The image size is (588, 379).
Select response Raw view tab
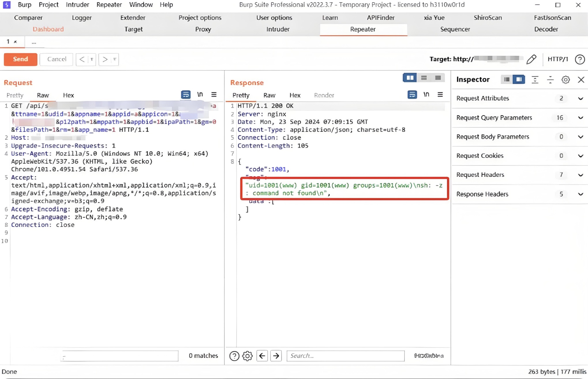click(x=269, y=95)
